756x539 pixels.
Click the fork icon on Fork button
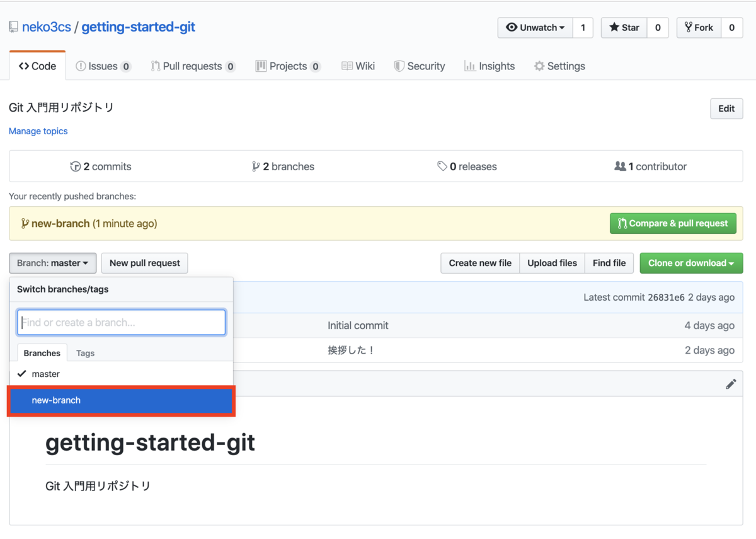pyautogui.click(x=688, y=28)
